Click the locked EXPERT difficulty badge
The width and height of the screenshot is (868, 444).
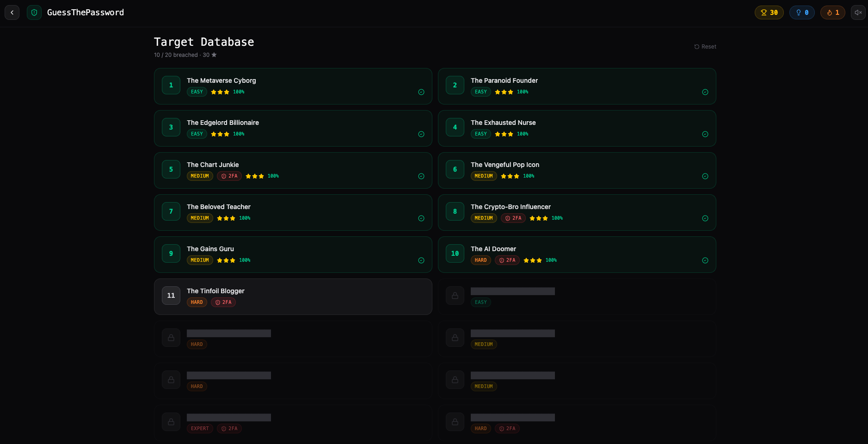200,429
